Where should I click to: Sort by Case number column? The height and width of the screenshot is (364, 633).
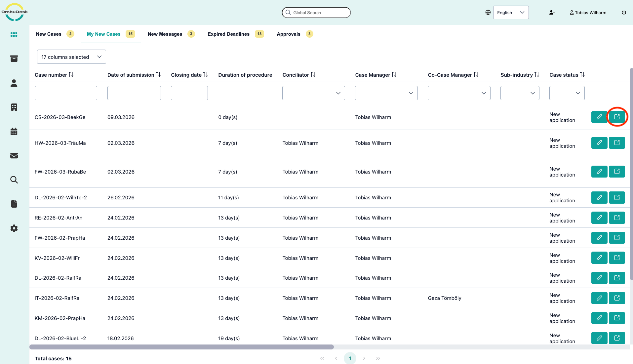pos(71,75)
